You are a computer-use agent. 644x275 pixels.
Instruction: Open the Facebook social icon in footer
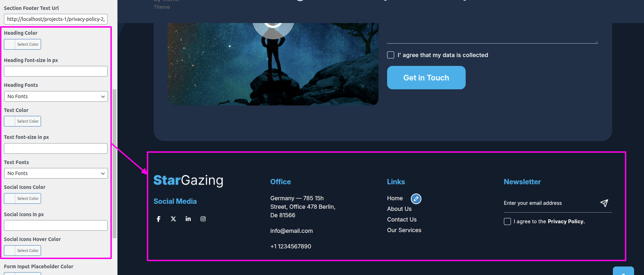point(159,219)
